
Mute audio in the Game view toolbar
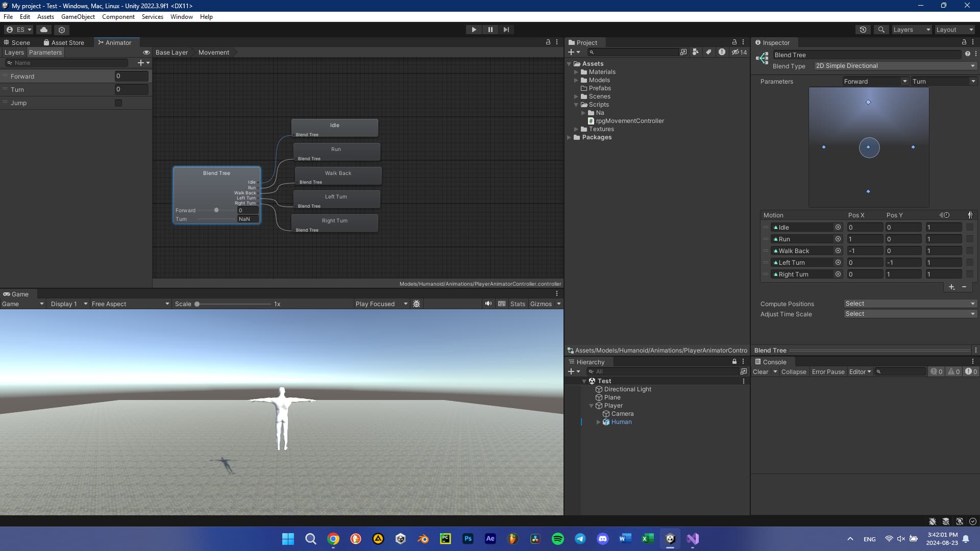tap(488, 304)
